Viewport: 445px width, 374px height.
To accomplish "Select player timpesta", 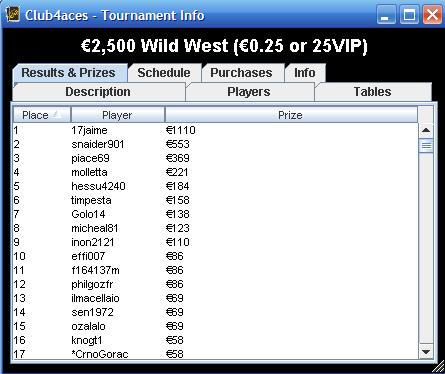I will pos(91,200).
